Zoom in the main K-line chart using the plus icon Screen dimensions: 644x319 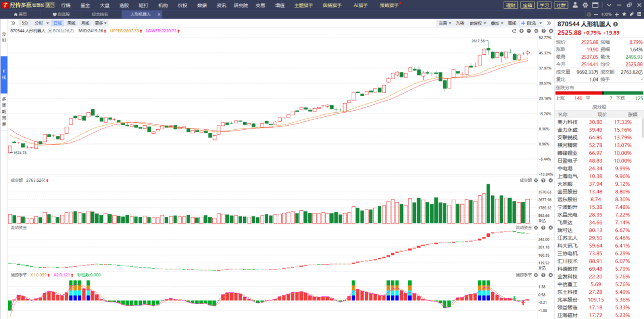coord(522,31)
